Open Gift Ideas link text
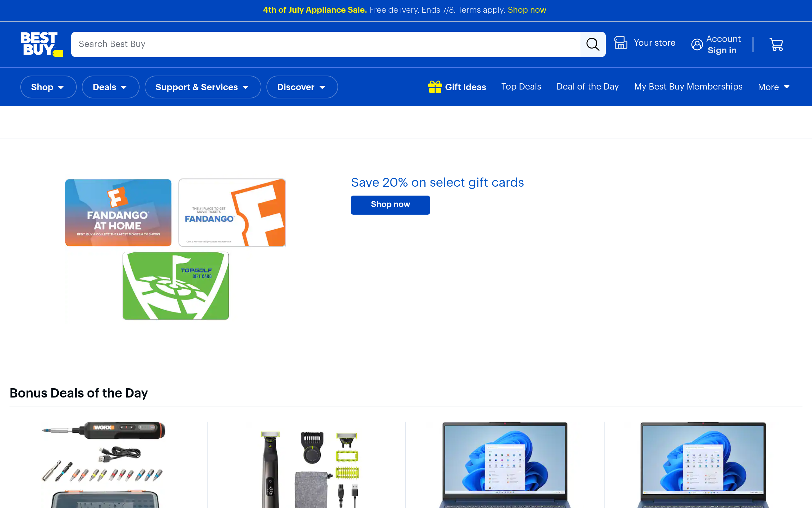The width and height of the screenshot is (812, 508). tap(465, 87)
